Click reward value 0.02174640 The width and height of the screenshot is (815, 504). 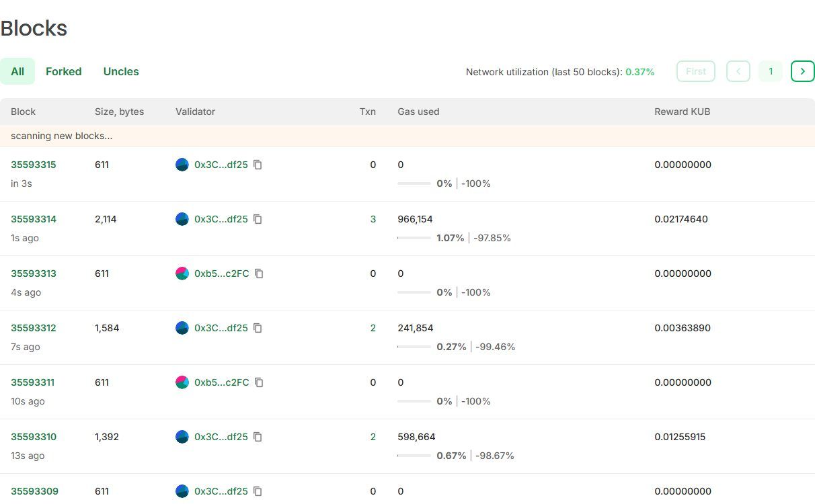pos(681,219)
